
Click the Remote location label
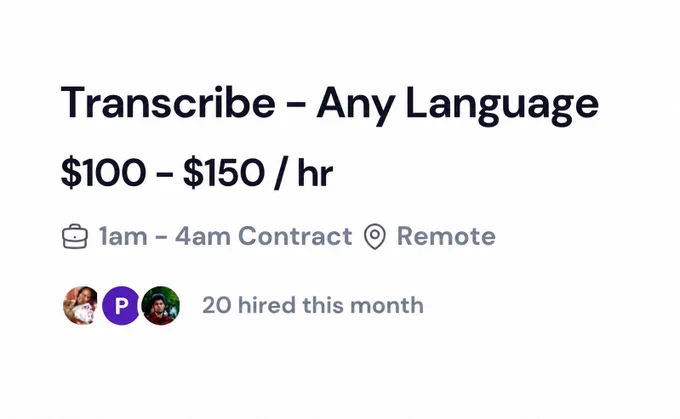click(x=446, y=236)
